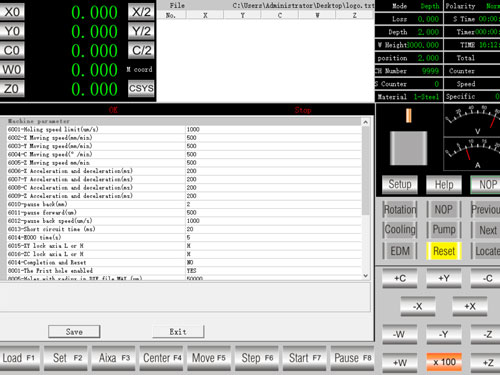Jog the axis with -X
Viewport: 500px width, 375px height.
point(418,306)
